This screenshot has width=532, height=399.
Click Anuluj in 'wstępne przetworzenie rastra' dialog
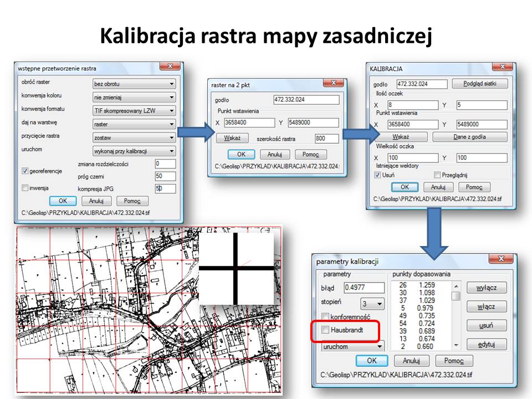[x=96, y=201]
